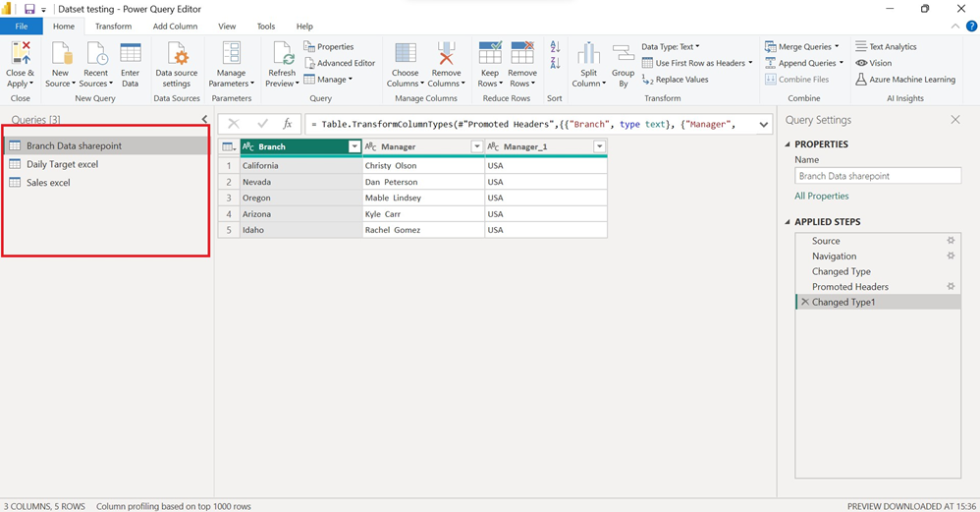
Task: Select the Oregon cell
Action: pos(300,198)
